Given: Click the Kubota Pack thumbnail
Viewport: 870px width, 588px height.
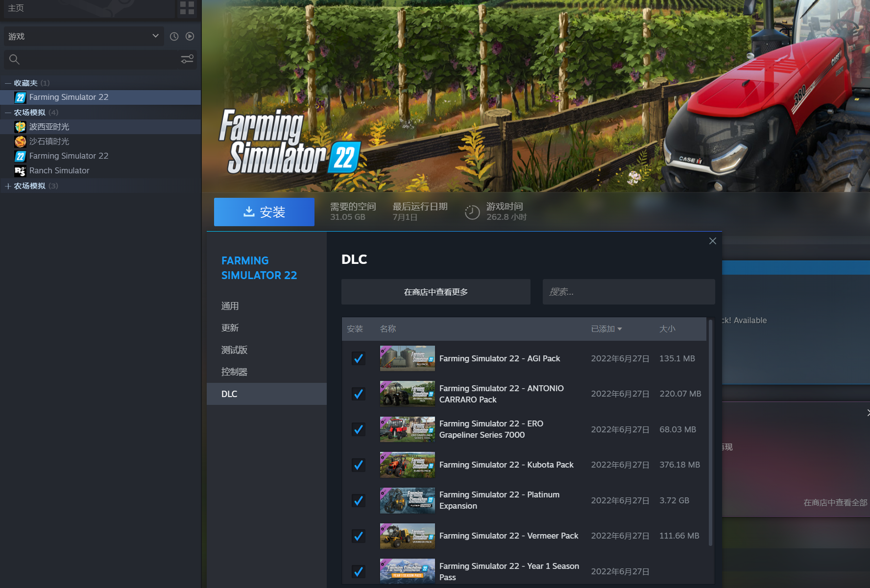Looking at the screenshot, I should [x=408, y=465].
